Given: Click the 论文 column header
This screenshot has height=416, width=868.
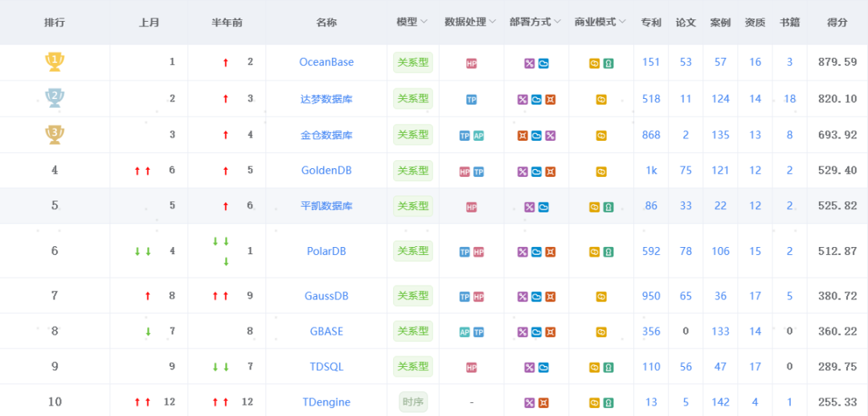Looking at the screenshot, I should (x=686, y=23).
